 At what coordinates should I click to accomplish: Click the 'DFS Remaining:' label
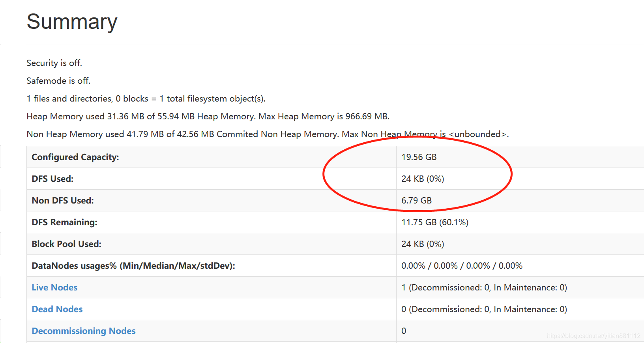pyautogui.click(x=64, y=222)
